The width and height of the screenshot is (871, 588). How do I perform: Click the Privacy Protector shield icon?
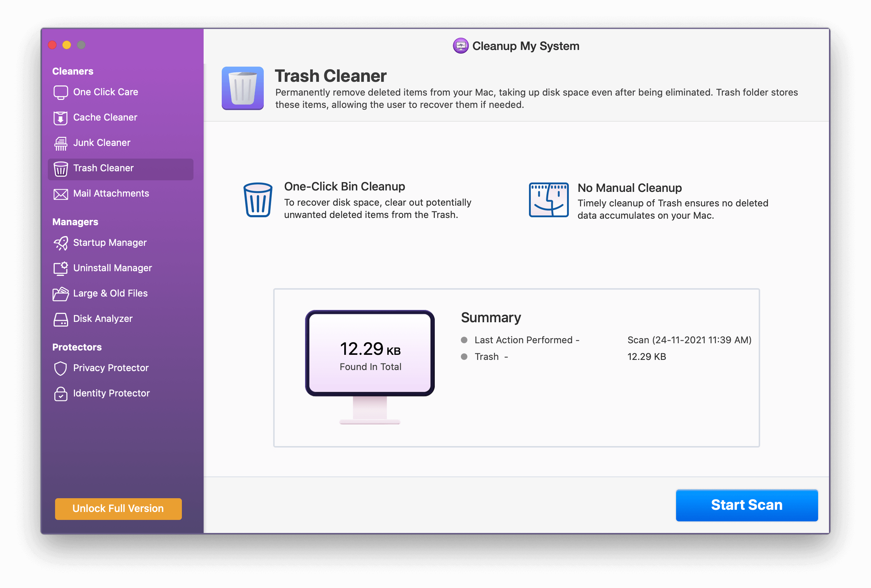point(61,369)
